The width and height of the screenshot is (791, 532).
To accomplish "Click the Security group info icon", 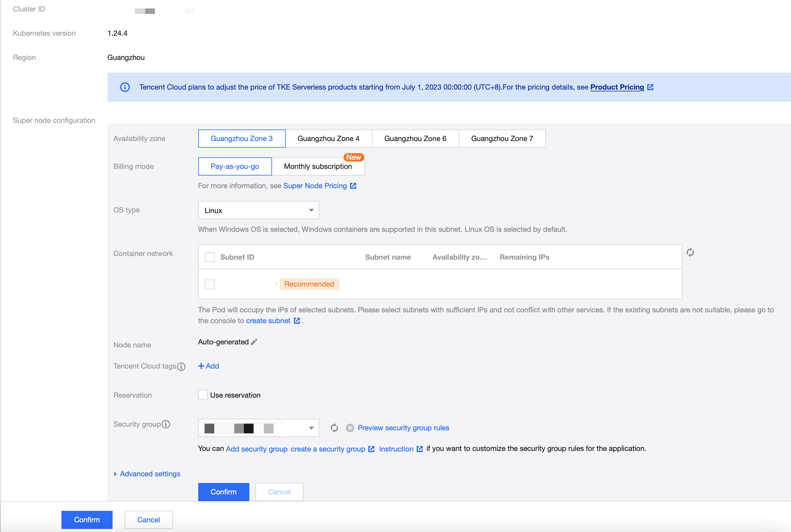I will [x=166, y=424].
